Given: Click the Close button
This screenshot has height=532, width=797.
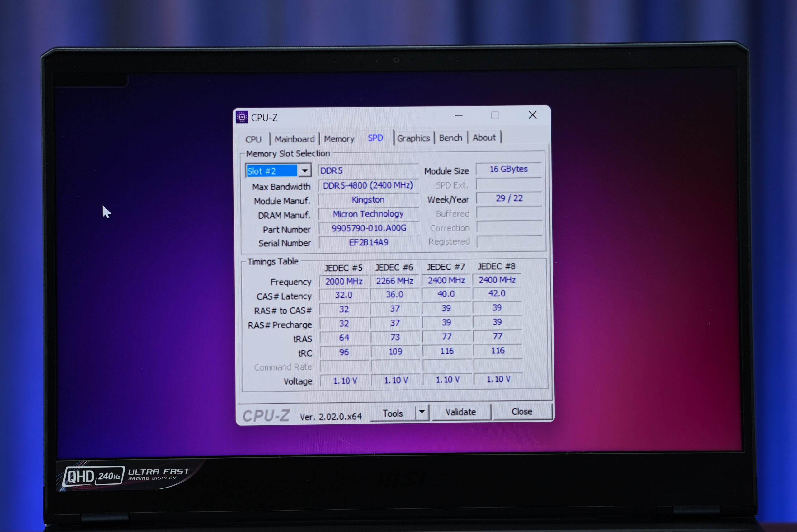Looking at the screenshot, I should click(x=522, y=411).
